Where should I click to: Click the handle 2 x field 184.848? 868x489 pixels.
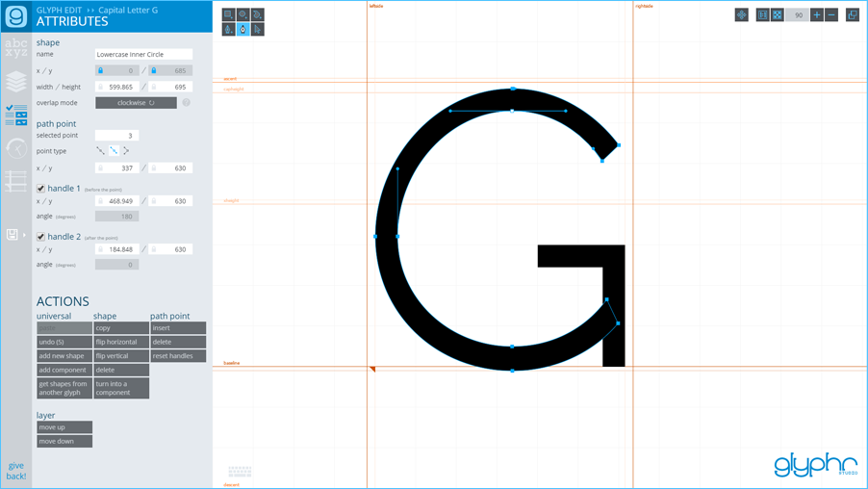[x=116, y=249]
